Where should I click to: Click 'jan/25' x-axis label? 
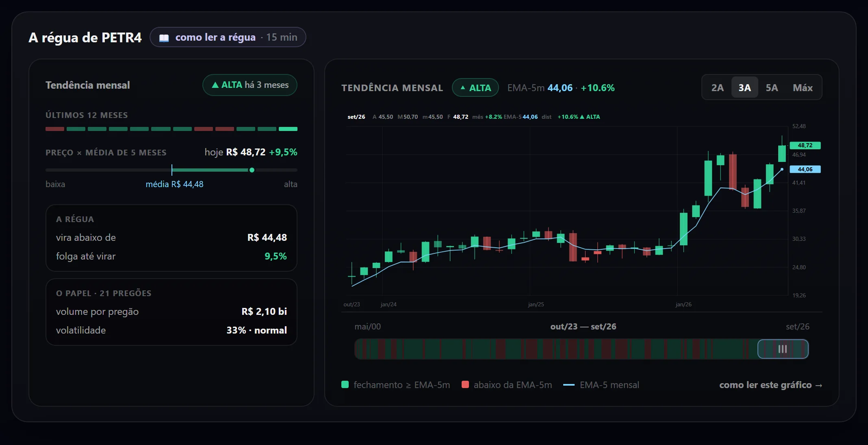pos(536,304)
